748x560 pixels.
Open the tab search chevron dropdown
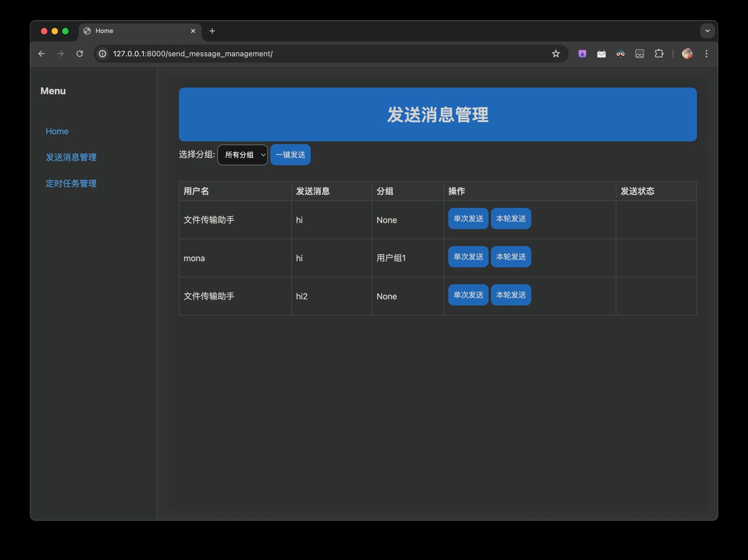(707, 31)
